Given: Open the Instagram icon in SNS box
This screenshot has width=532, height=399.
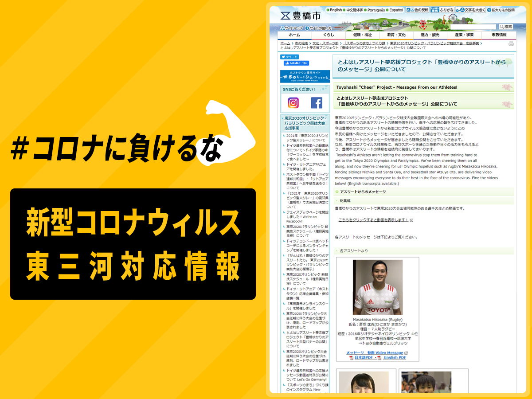Looking at the screenshot, I should 293,103.
